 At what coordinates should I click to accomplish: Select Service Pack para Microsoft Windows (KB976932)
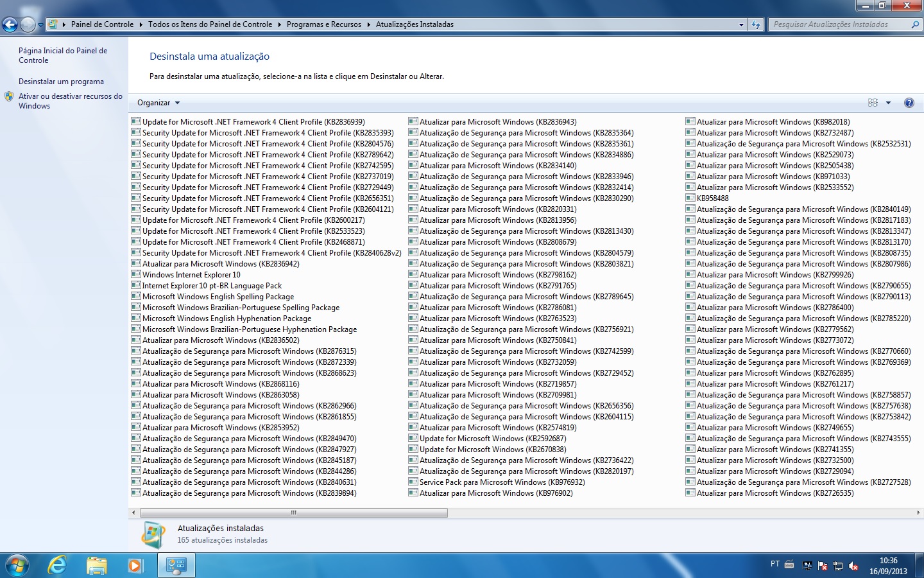tap(497, 482)
